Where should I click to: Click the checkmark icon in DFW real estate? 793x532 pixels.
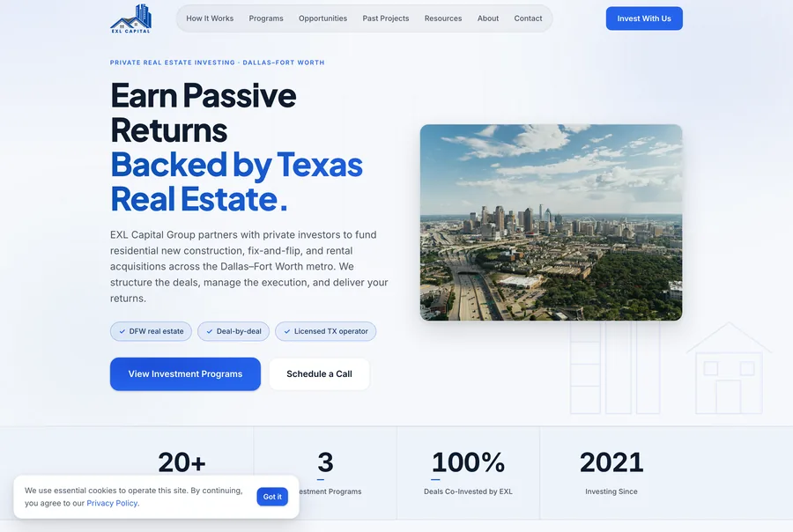click(x=122, y=332)
